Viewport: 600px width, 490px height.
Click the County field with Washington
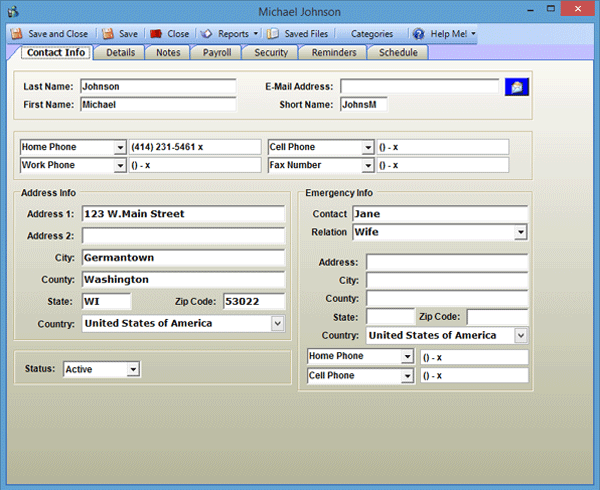tap(184, 280)
